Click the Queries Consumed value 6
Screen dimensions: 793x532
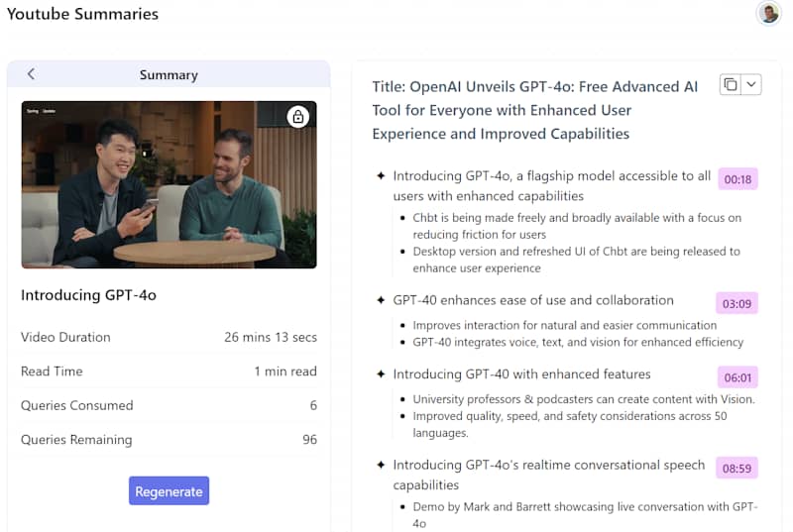coord(313,405)
